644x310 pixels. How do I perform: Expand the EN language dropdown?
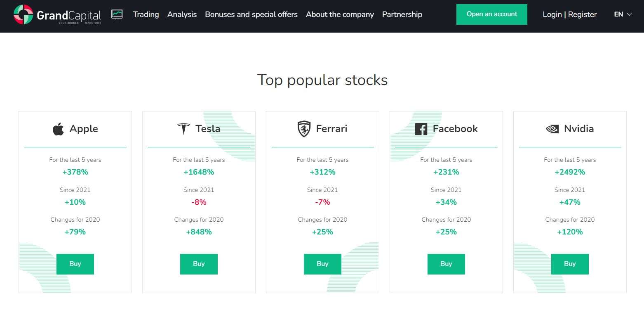[623, 14]
